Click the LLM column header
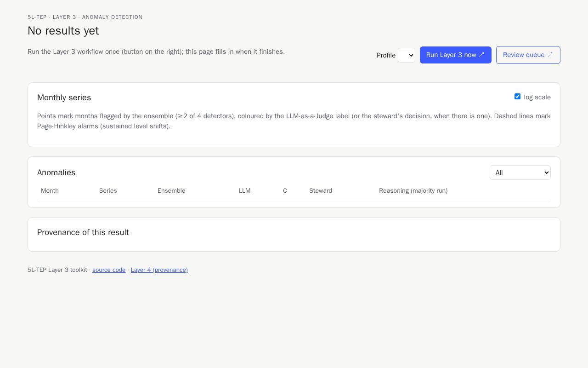Viewport: 588px width, 368px height. 245,190
